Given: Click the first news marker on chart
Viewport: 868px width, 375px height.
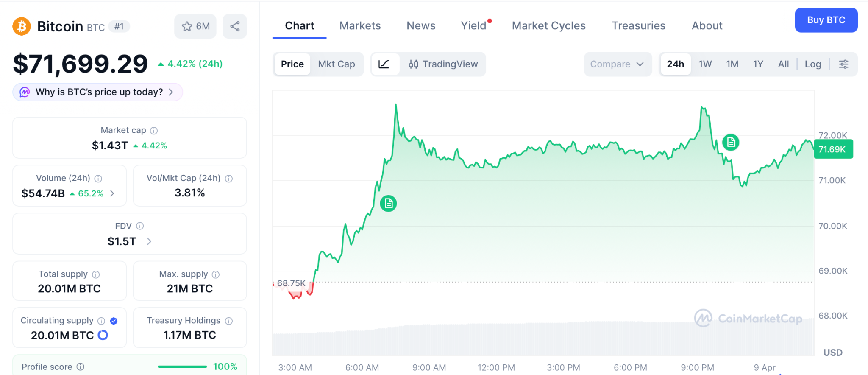Looking at the screenshot, I should click(388, 204).
